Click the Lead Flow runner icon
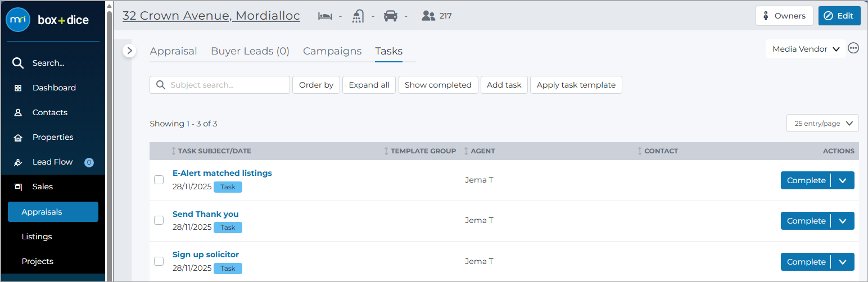868x282 pixels. 18,162
